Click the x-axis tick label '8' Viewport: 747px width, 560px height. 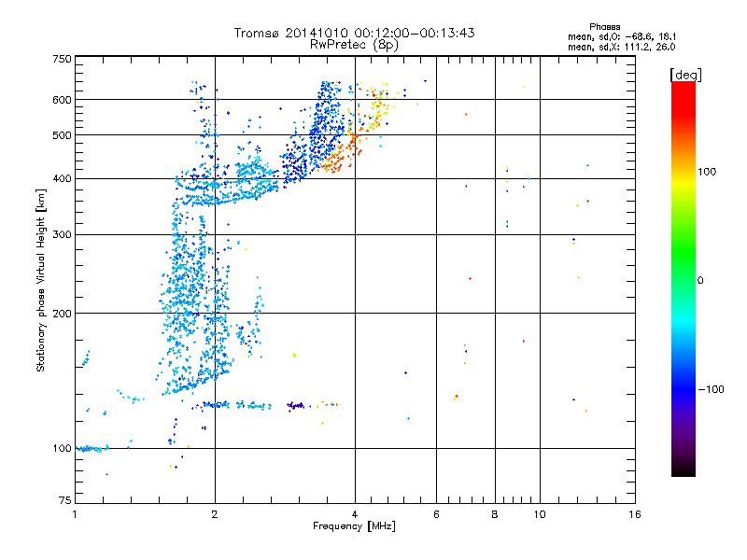495,514
